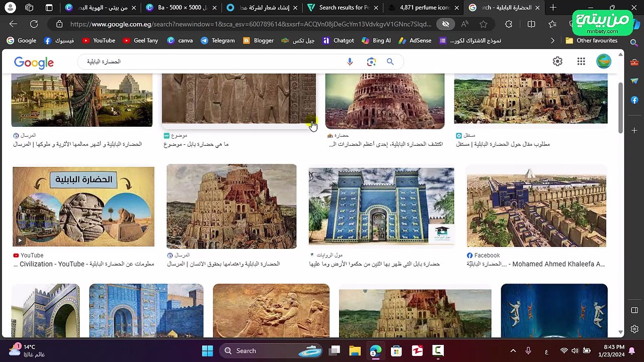The image size is (644, 362).
Task: Add this page to favourites star
Action: 484,24
